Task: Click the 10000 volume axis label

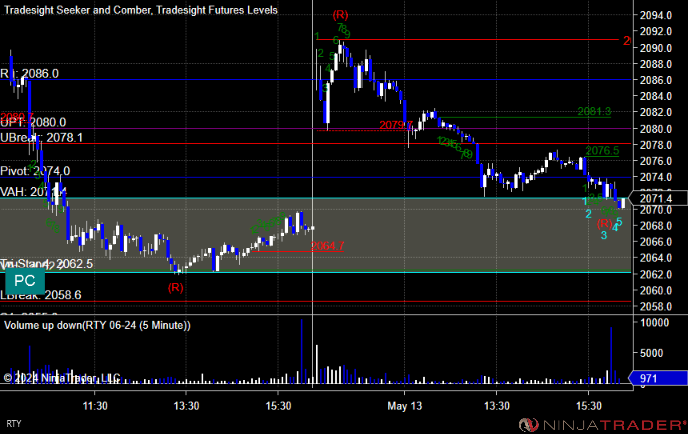Action: point(654,323)
